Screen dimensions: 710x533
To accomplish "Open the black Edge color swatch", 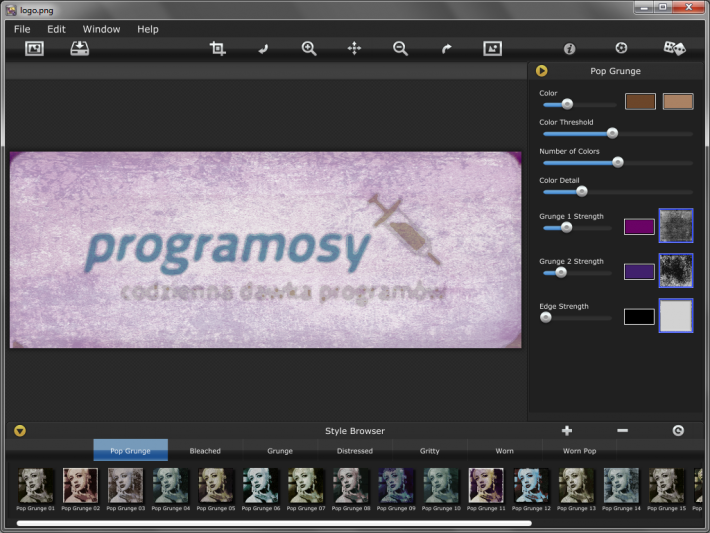I will coord(639,317).
